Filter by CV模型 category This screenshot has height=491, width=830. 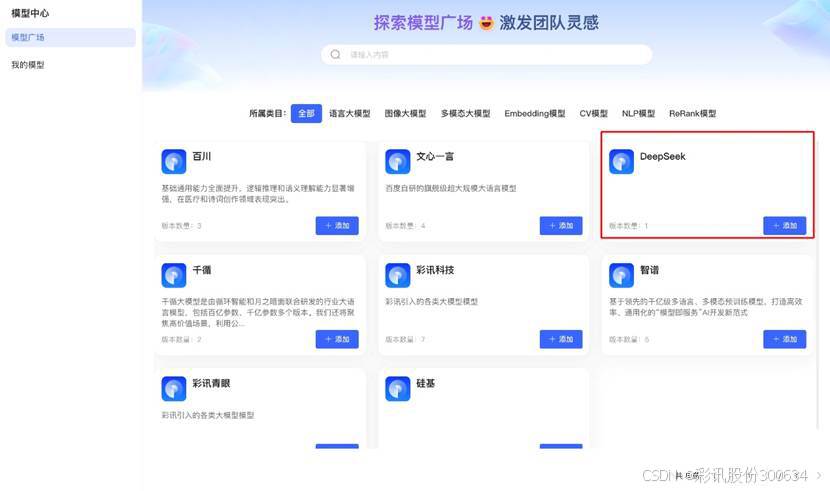[593, 113]
